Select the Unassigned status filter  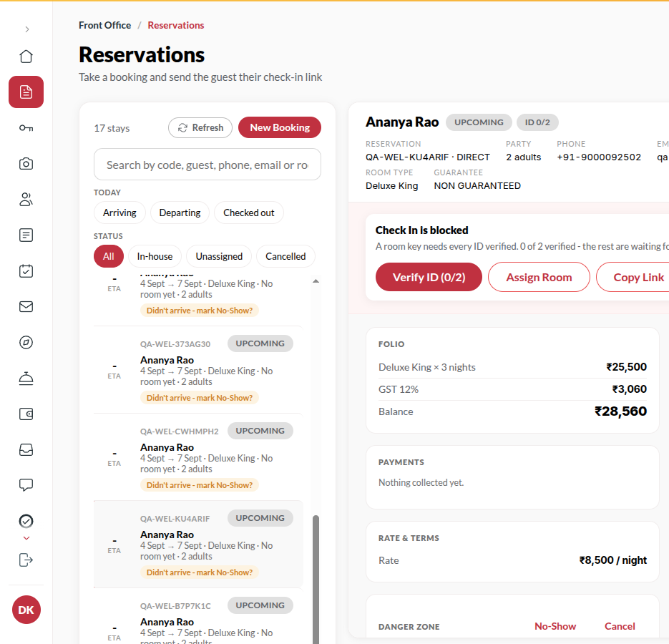coord(219,256)
